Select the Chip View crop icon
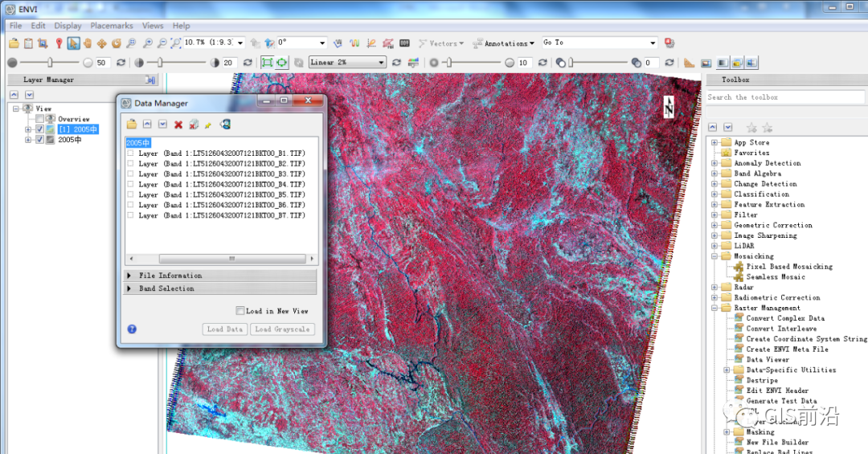The image size is (868, 454). [43, 43]
